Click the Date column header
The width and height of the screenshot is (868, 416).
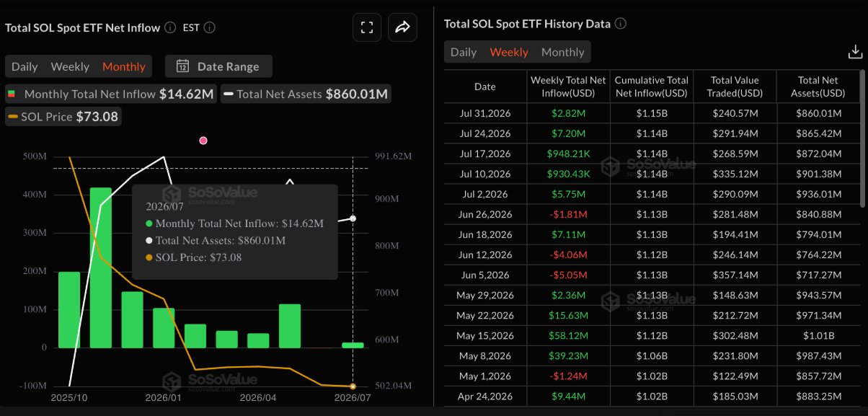click(x=485, y=87)
